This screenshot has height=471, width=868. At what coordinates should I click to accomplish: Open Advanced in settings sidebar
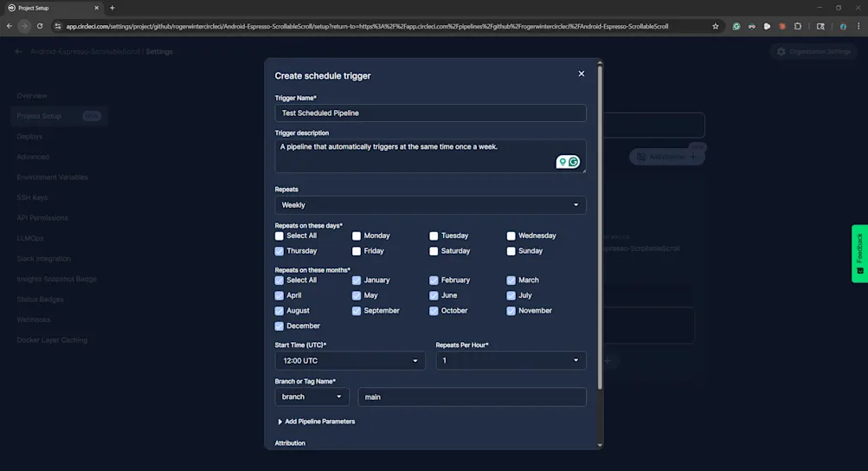pyautogui.click(x=33, y=157)
